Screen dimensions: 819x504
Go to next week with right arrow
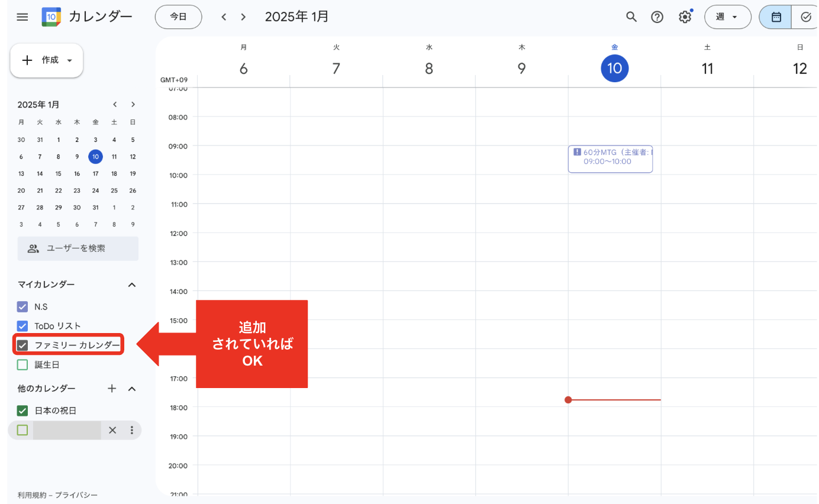(x=243, y=17)
